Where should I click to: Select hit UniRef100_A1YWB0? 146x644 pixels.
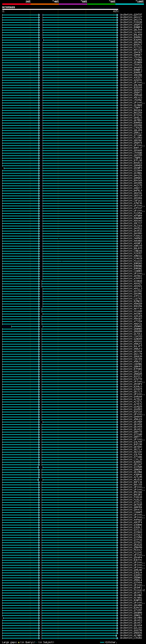click(x=131, y=635)
